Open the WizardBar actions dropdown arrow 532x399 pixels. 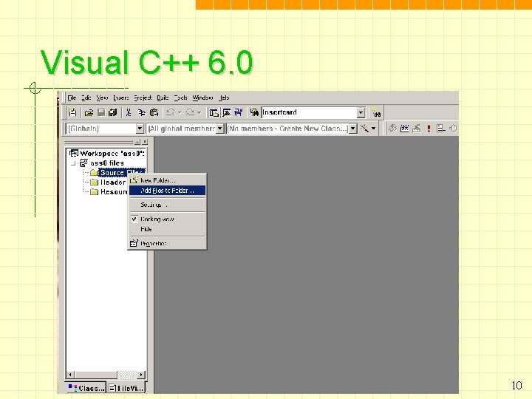[x=374, y=129]
